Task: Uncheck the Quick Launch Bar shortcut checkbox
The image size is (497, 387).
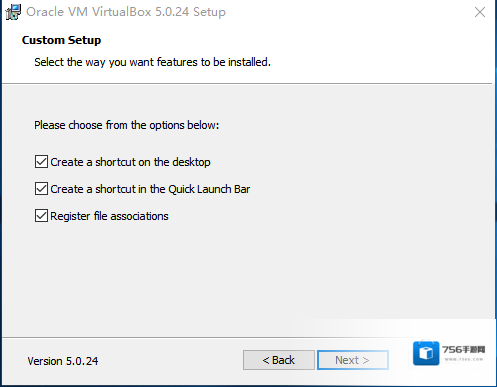Action: (41, 189)
